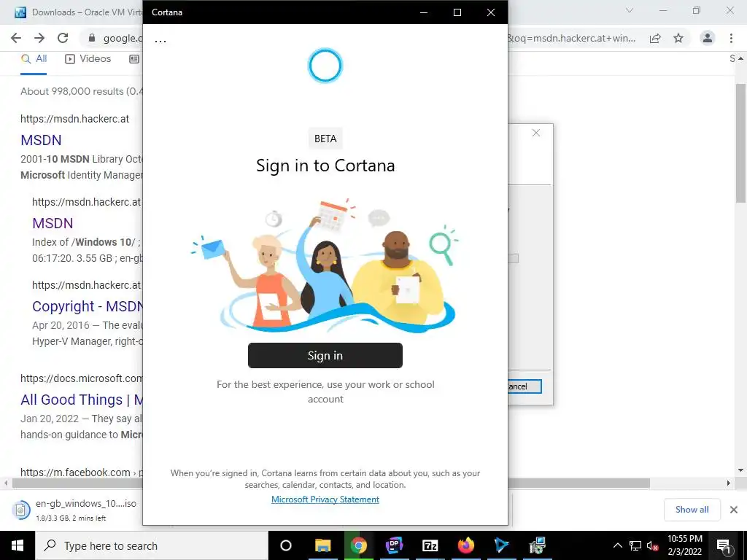This screenshot has height=560, width=747.
Task: Open the Windows Start menu
Action: click(18, 545)
